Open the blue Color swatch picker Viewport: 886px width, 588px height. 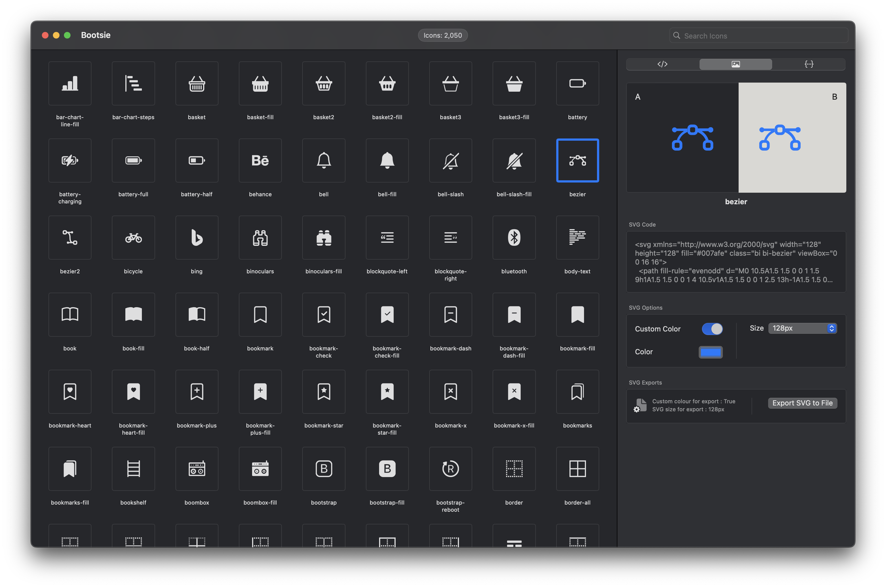pyautogui.click(x=711, y=352)
